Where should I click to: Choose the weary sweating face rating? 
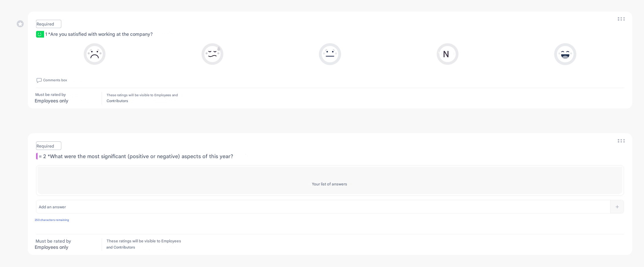tap(212, 54)
